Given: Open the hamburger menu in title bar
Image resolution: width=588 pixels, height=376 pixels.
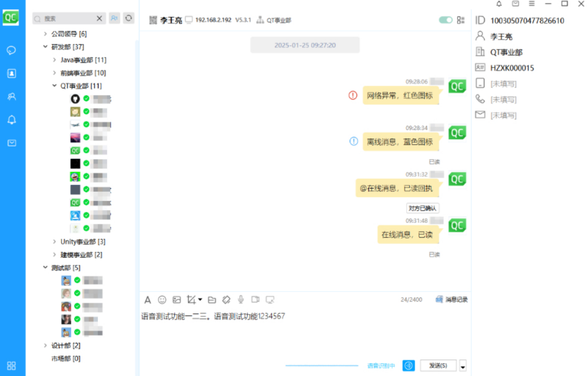Looking at the screenshot, I should [532, 4].
